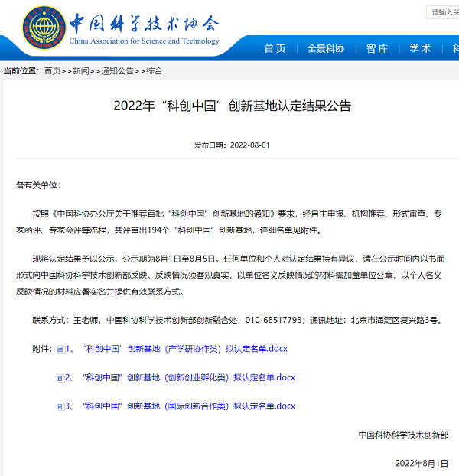
Task: Click the CAST circular emblem logo
Action: 44,28
